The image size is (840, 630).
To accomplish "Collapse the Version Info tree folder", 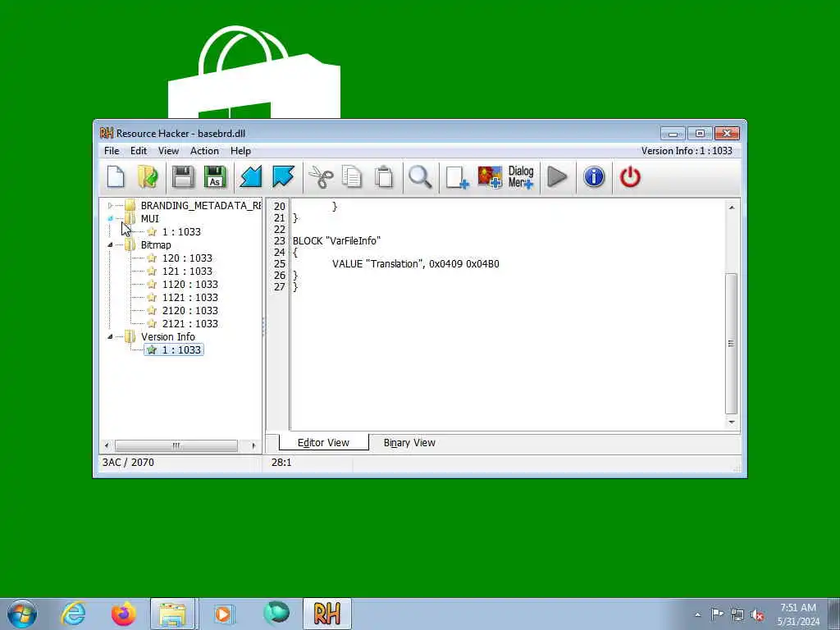I will pos(111,337).
